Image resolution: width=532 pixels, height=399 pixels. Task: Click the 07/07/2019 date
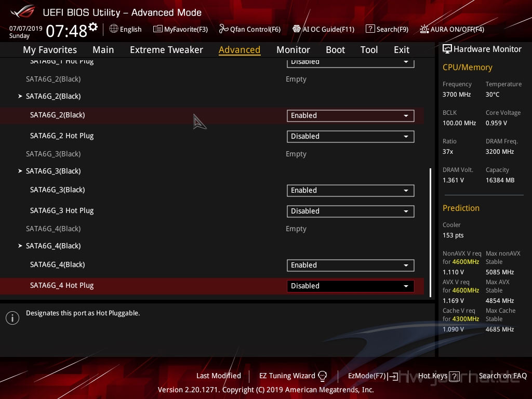click(26, 29)
